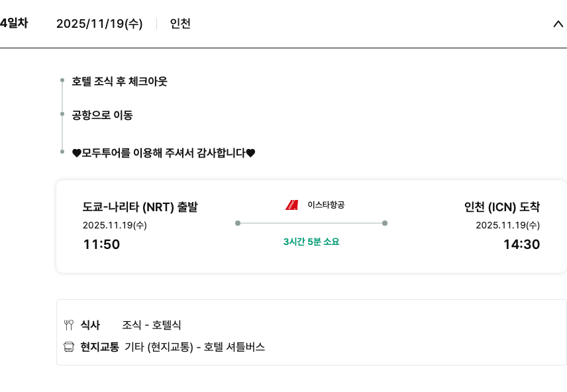567x392 pixels.
Task: Collapse the day 4 itinerary chevron
Action: (557, 24)
